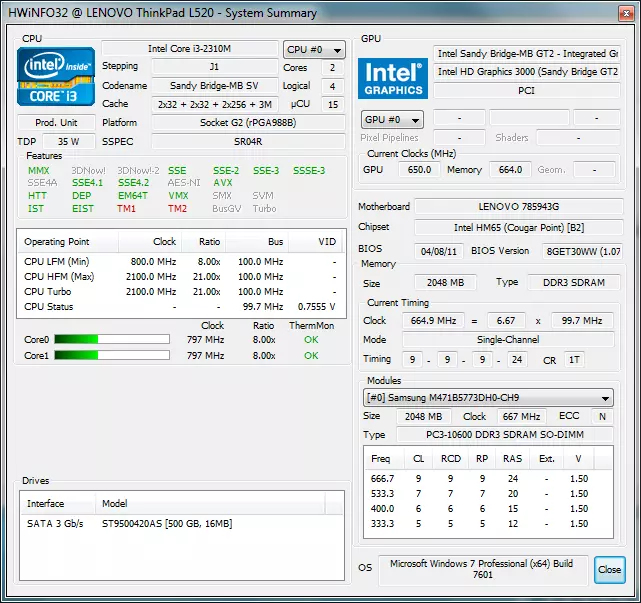The width and height of the screenshot is (641, 603).
Task: Click the Drives Interface column header
Action: (x=58, y=503)
